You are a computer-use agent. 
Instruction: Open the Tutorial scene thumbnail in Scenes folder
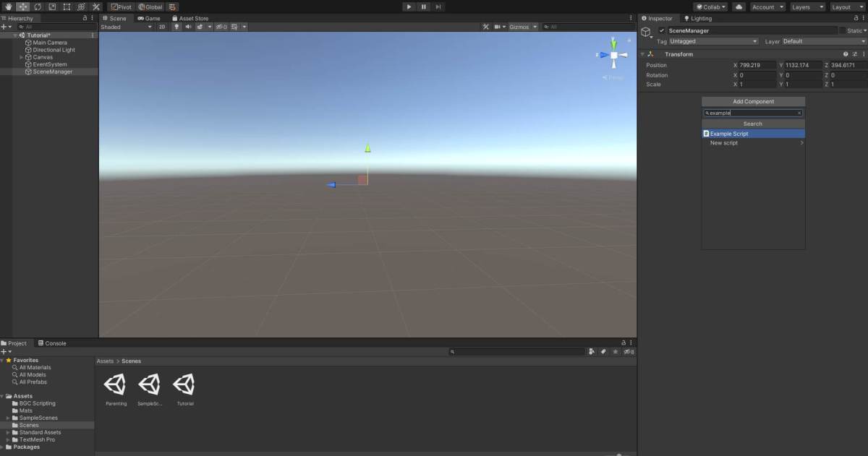(x=184, y=384)
